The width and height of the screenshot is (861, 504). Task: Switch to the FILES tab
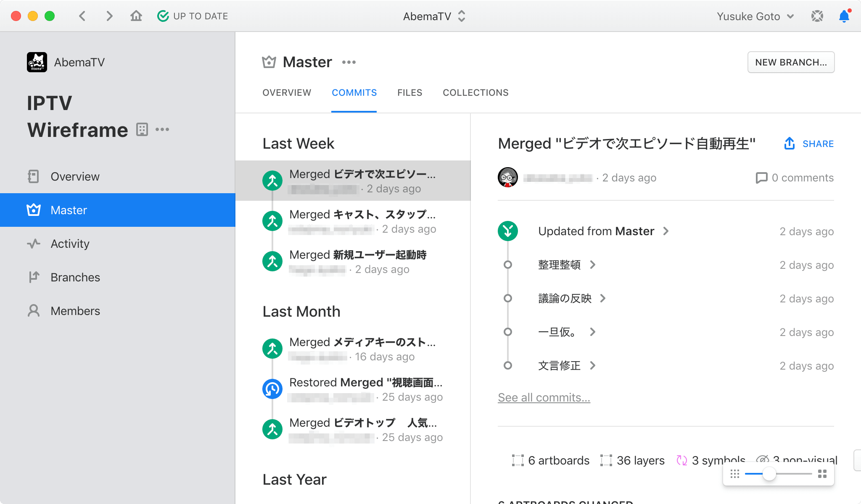point(409,92)
